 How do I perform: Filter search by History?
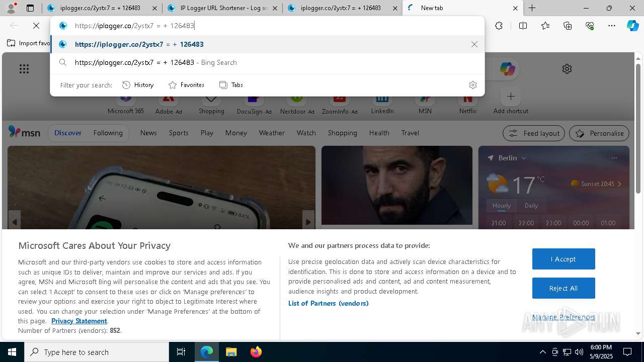(x=138, y=85)
